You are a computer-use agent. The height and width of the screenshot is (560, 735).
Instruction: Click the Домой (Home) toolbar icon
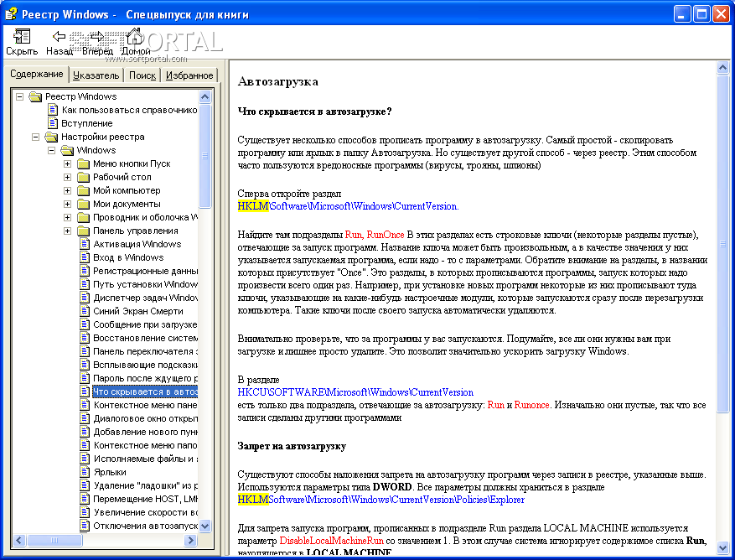tap(136, 36)
